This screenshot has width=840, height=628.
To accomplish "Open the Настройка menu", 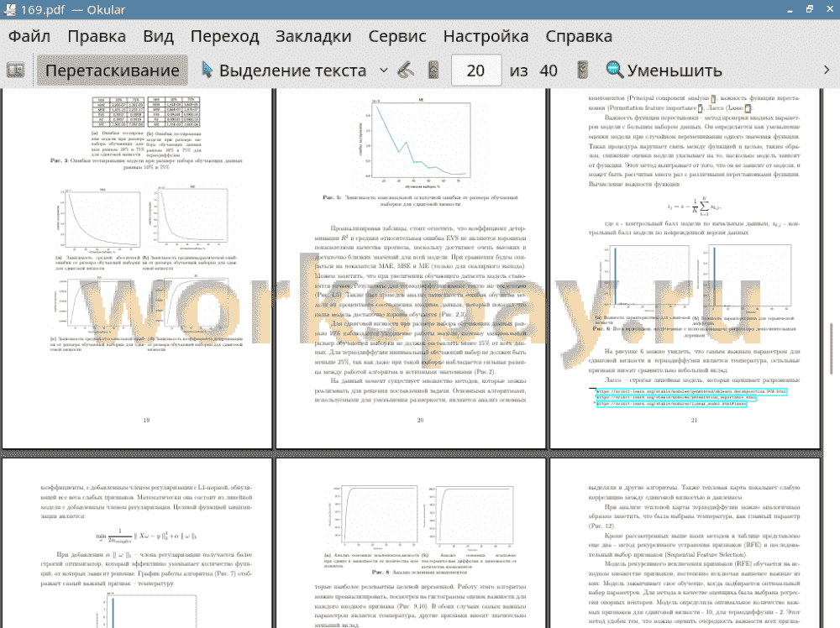I will tap(486, 36).
